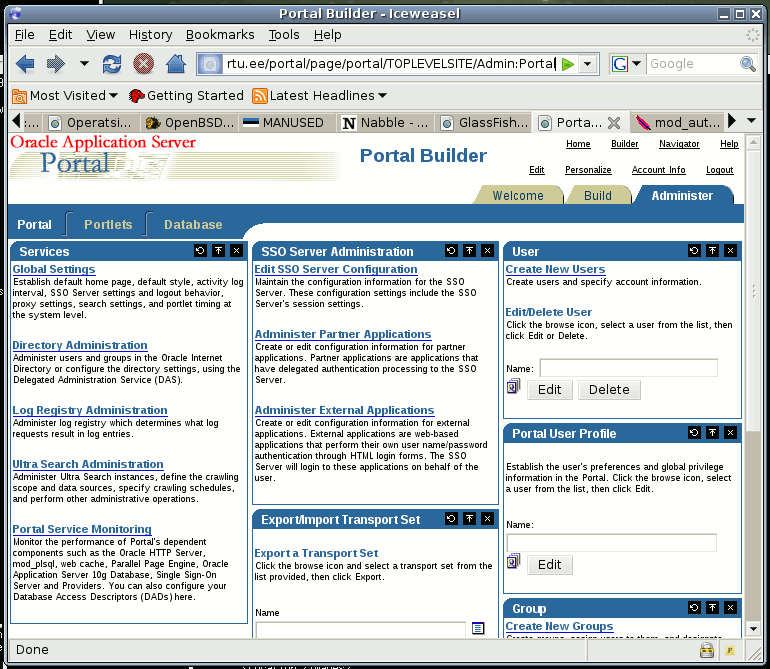
Task: Click the padlock security icon in status bar
Action: (x=707, y=650)
